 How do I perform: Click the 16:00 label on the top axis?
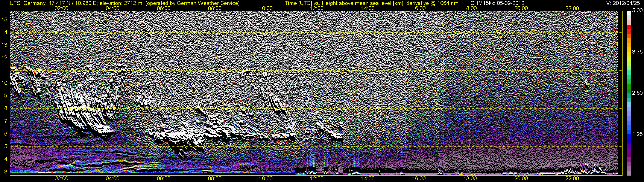pos(419,8)
